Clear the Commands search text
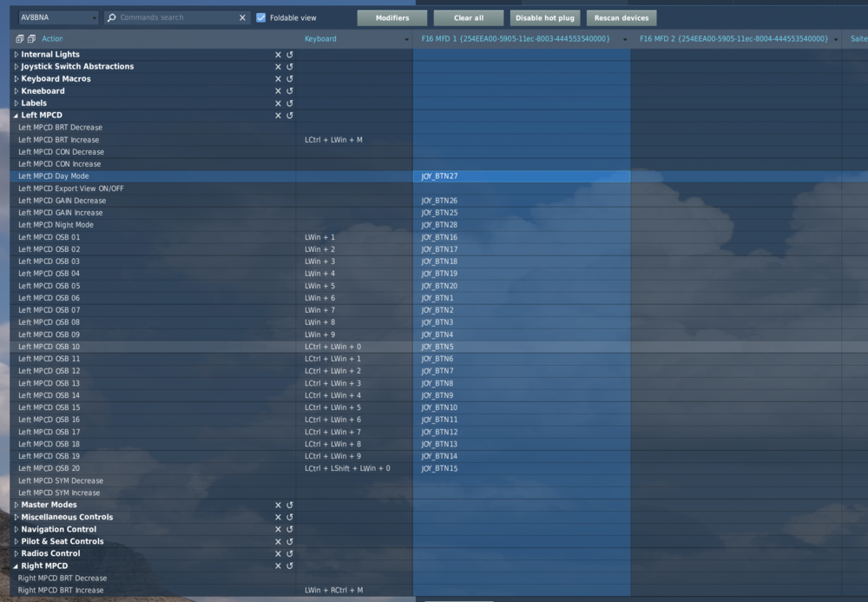The image size is (868, 602). tap(242, 17)
